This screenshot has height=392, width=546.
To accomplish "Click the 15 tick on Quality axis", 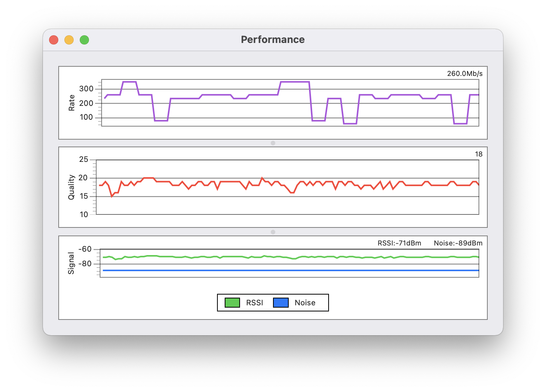I will (x=84, y=196).
